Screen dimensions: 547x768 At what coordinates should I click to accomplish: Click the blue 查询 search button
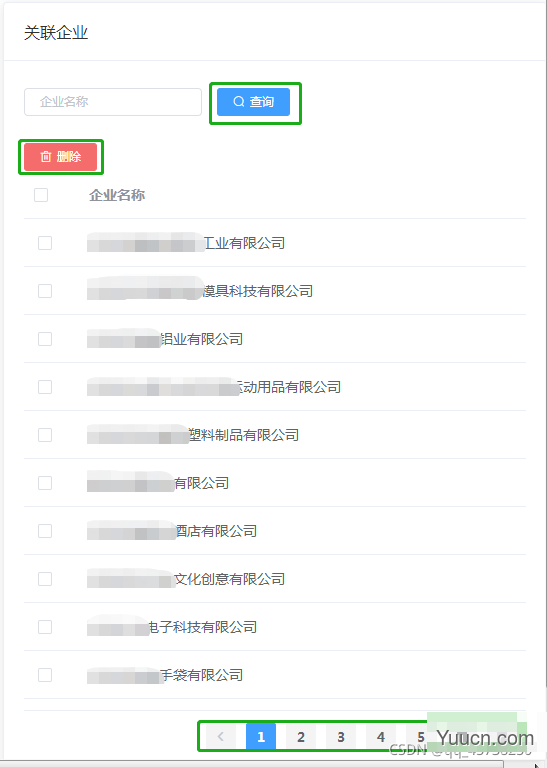253,102
